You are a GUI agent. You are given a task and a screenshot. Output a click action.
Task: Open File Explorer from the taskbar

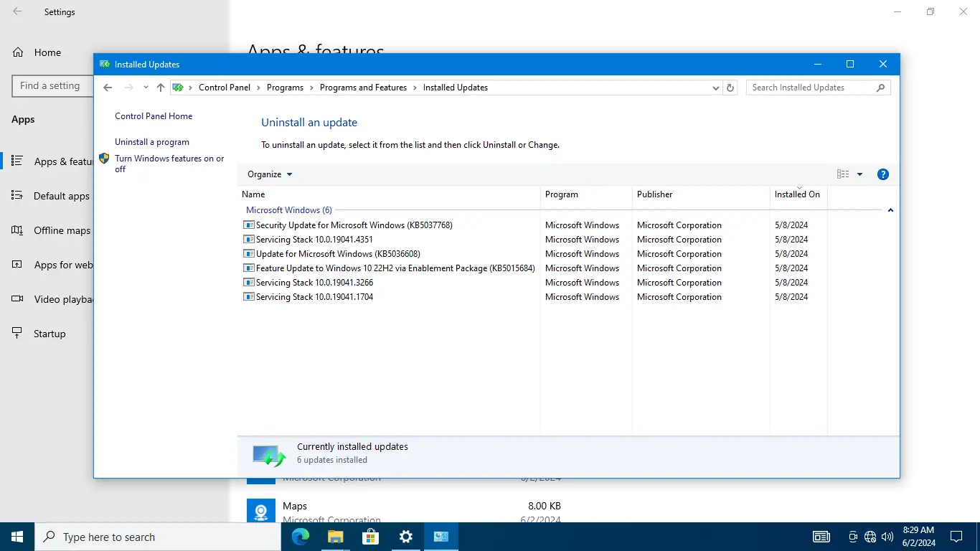(336, 537)
